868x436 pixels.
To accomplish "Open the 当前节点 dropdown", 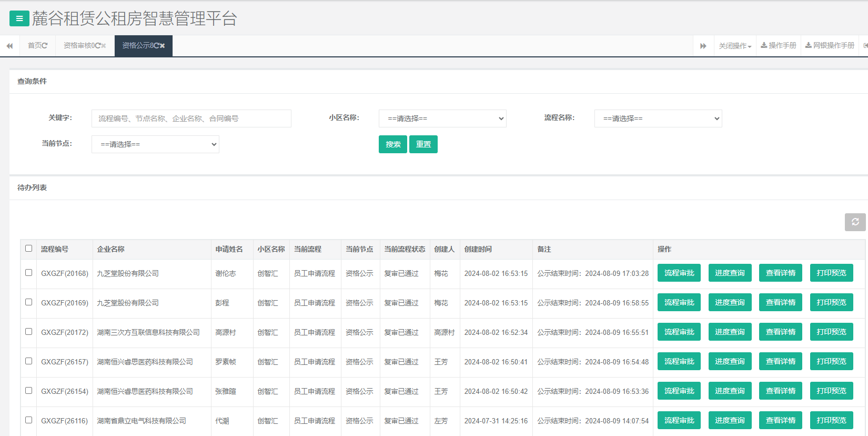I will 155,144.
